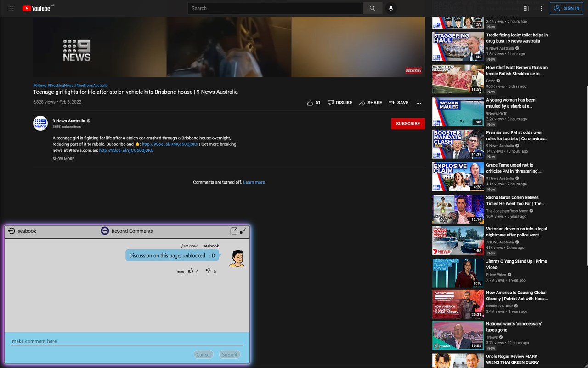Open the Sacha Baron Cohen video thumbnail
The height and width of the screenshot is (368, 588).
click(458, 209)
